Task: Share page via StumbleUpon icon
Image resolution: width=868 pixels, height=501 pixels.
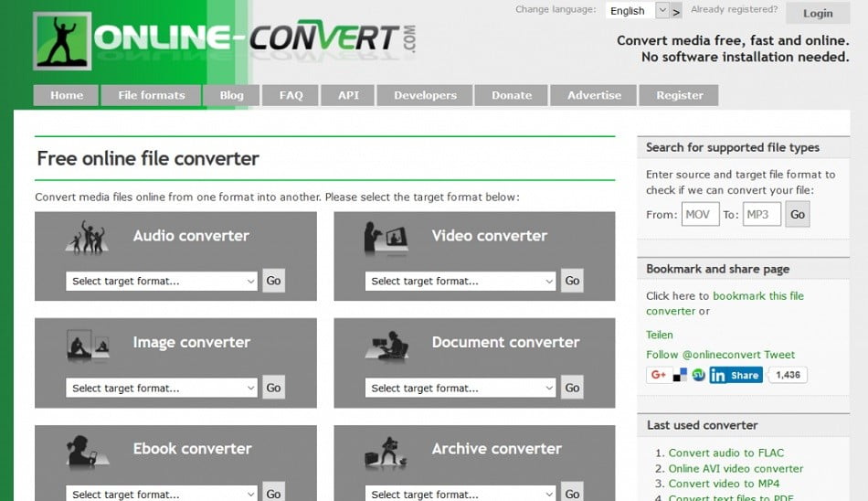Action: pos(699,375)
